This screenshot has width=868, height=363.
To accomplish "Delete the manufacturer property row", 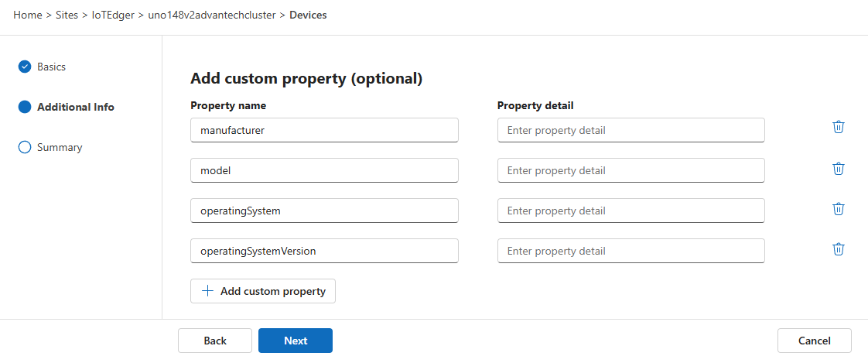I will click(838, 127).
